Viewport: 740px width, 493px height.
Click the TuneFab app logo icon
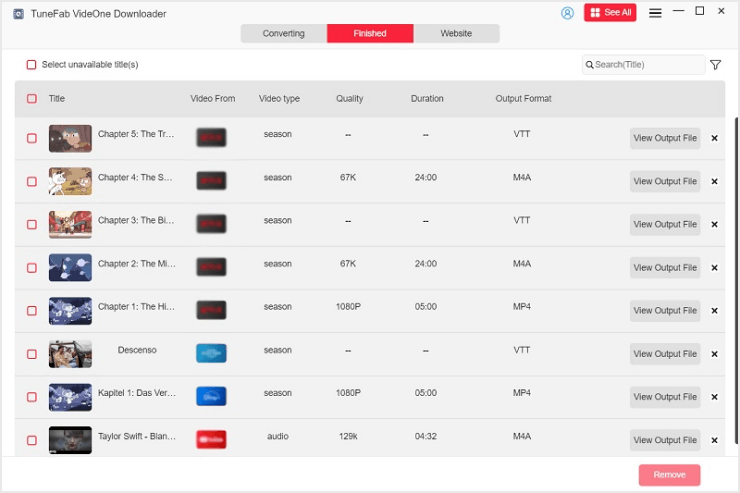17,14
